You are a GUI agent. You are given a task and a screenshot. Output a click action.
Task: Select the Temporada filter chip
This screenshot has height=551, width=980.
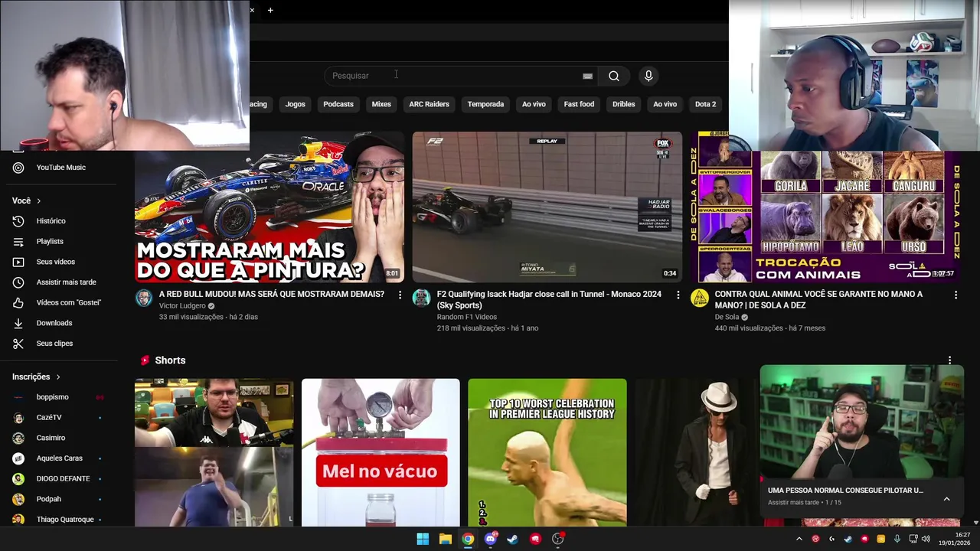tap(485, 104)
